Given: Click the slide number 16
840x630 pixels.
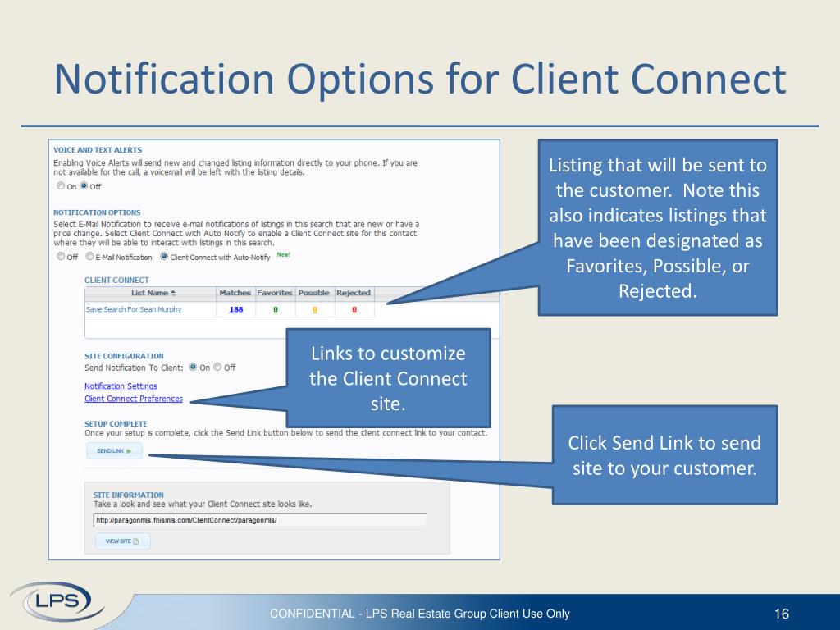Looking at the screenshot, I should pyautogui.click(x=782, y=614).
